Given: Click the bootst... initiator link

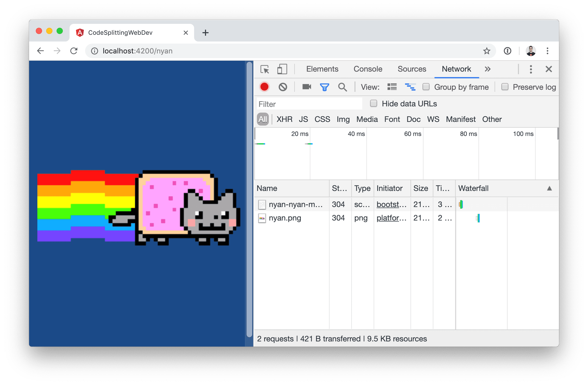Looking at the screenshot, I should 389,204.
